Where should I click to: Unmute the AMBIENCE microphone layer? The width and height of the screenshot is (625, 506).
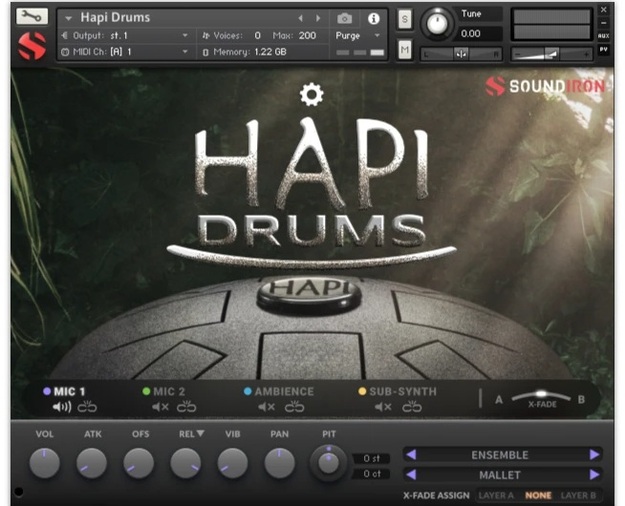(266, 407)
